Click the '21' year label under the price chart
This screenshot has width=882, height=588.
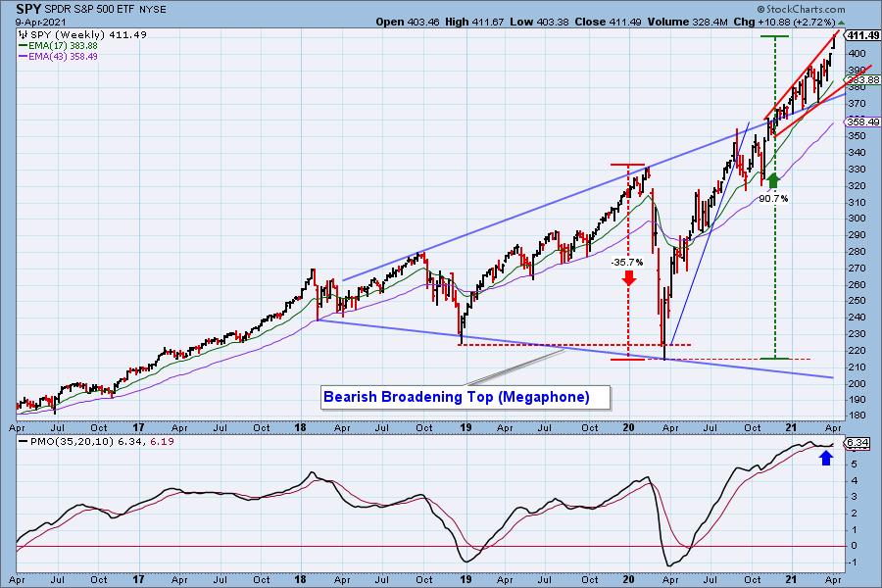(791, 427)
